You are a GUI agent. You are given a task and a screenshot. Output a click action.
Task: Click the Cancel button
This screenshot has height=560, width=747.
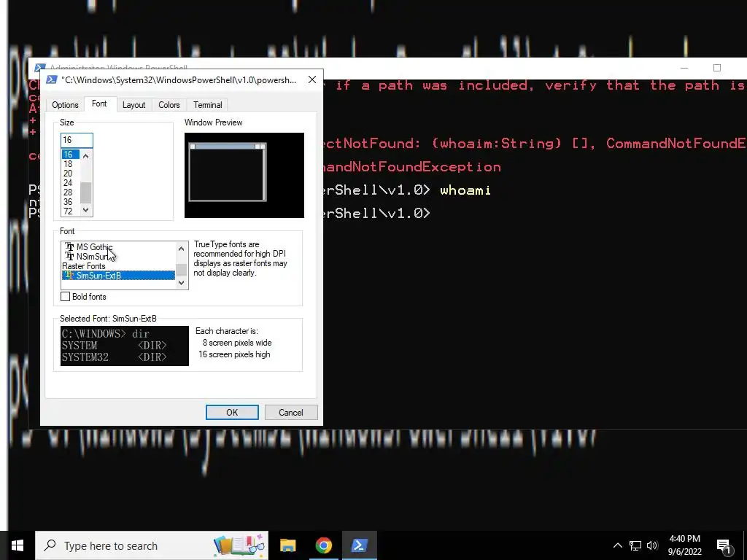click(x=290, y=413)
